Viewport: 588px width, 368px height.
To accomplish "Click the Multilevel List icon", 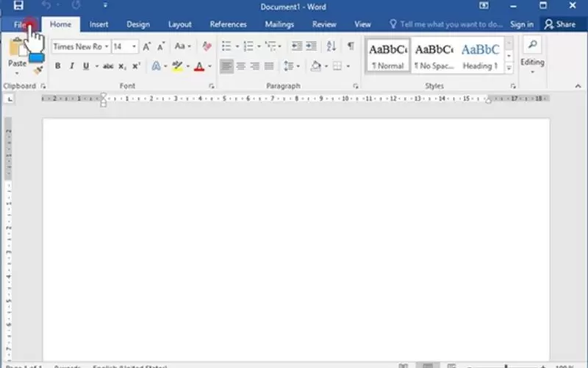I will 270,46.
